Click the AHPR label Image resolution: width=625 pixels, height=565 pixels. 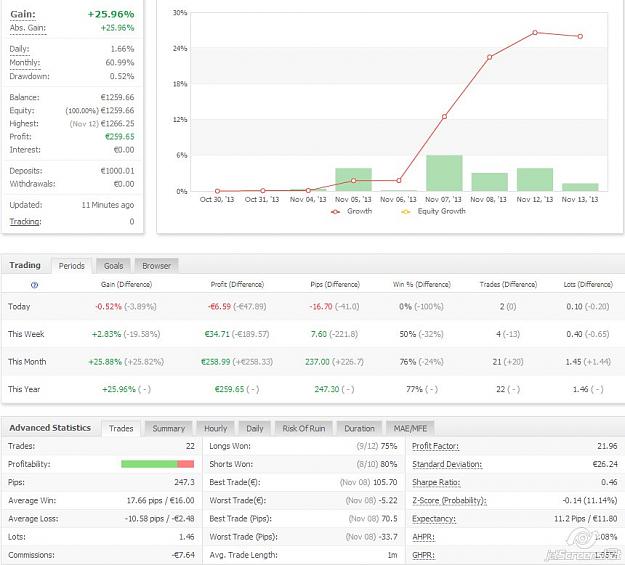(423, 537)
